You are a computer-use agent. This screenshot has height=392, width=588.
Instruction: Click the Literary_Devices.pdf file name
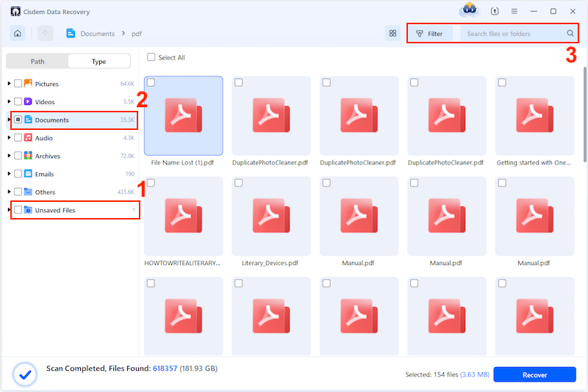pyautogui.click(x=270, y=264)
